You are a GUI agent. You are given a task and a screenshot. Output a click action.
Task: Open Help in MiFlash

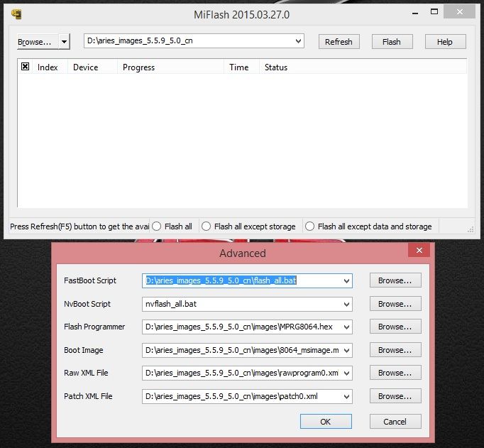tap(445, 42)
